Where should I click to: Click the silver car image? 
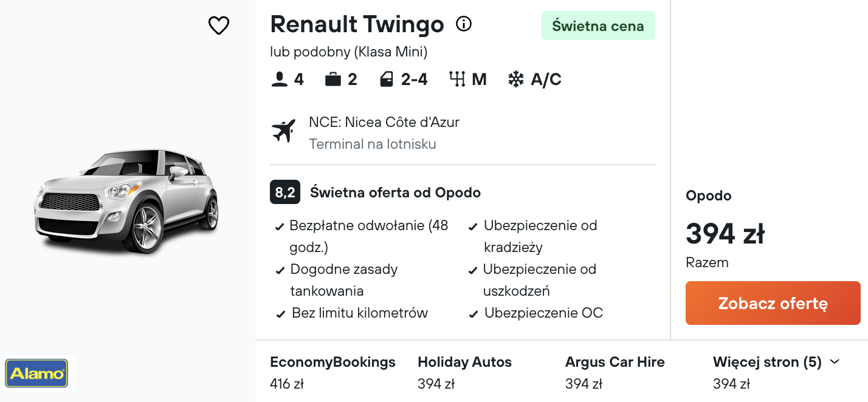(126, 200)
